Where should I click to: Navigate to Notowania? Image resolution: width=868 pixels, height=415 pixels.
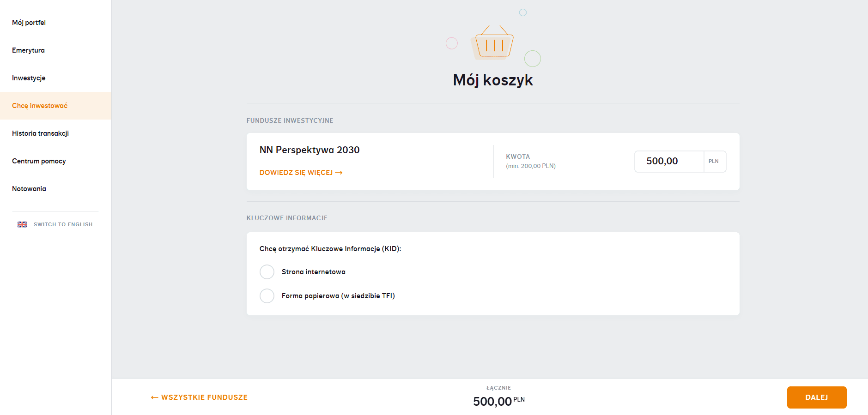click(x=29, y=189)
